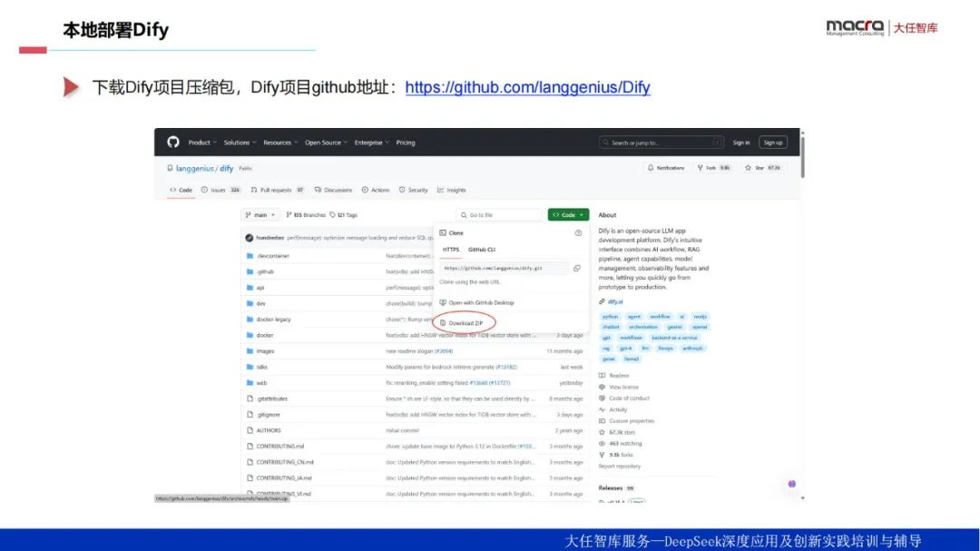This screenshot has height=551, width=980.
Task: Switch to the Pull requests tab
Action: (277, 190)
